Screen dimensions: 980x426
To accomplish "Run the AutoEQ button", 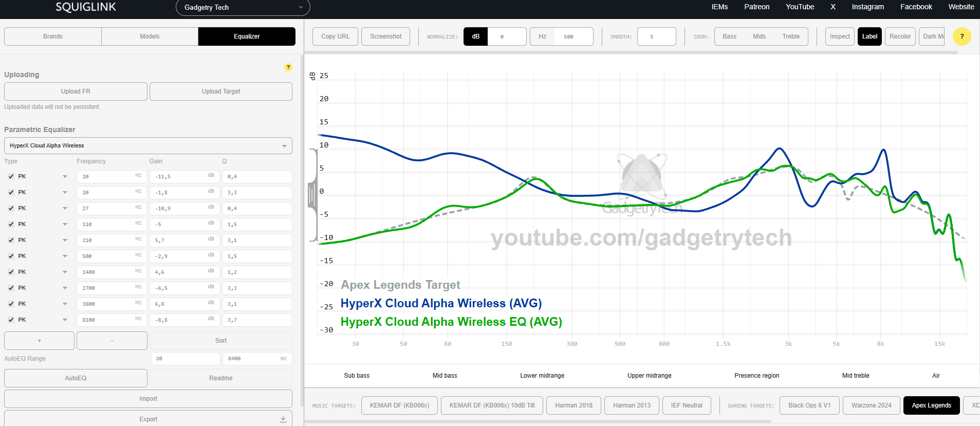I will tap(76, 378).
